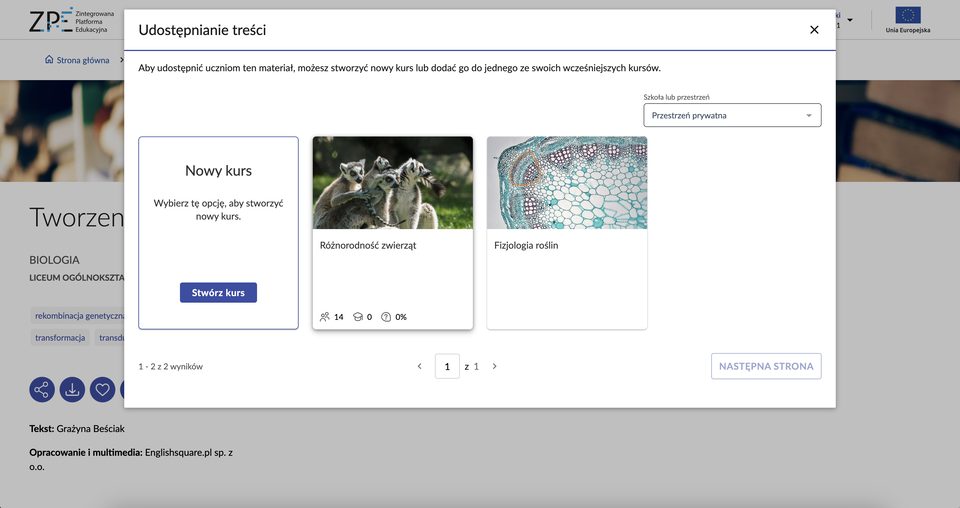
Task: Click the question mark progress icon
Action: tap(386, 317)
